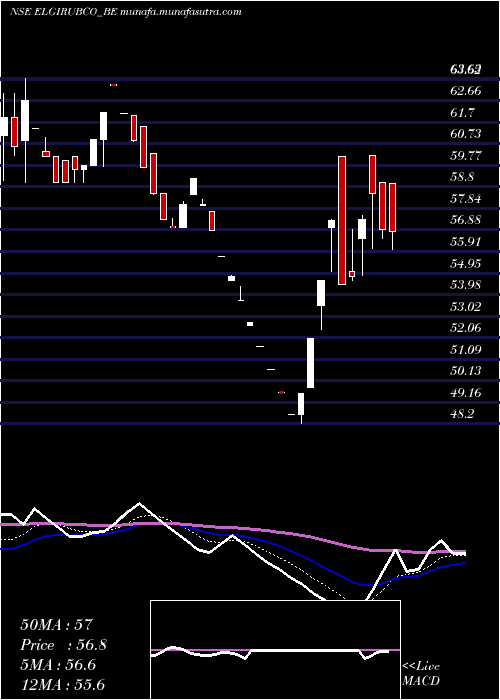Image resolution: width=500 pixels, height=700 pixels.
Task: Click the long white candle rising from 50.13
Action: [x=310, y=363]
